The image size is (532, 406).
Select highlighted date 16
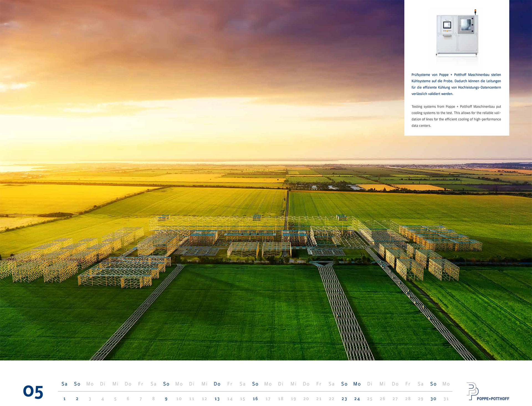(255, 399)
